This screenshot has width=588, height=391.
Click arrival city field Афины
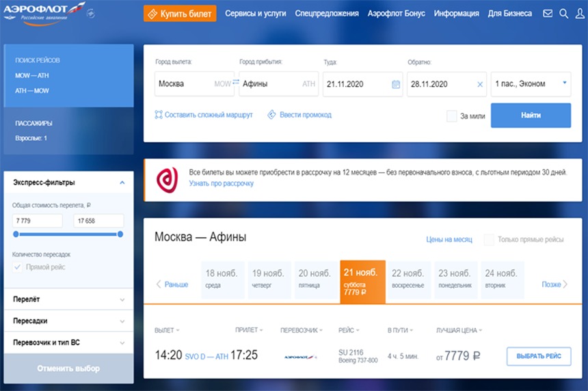coord(279,84)
